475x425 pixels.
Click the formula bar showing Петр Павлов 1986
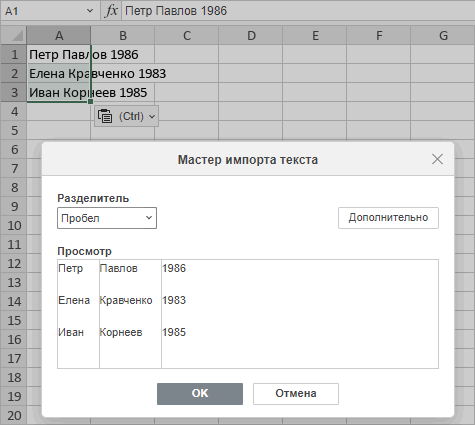tap(298, 11)
